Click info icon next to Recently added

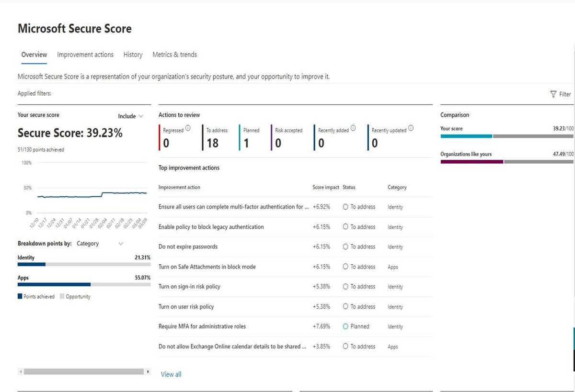(353, 128)
